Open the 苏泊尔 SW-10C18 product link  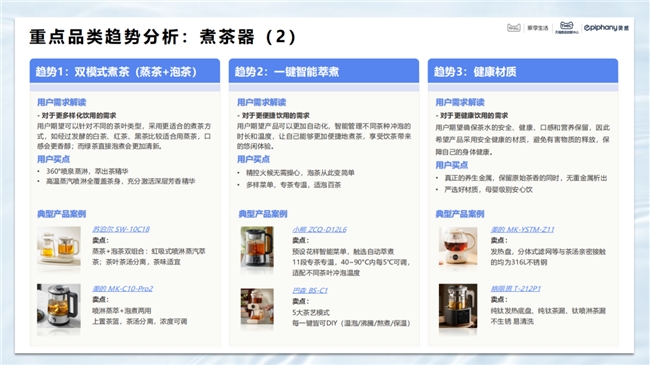121,229
